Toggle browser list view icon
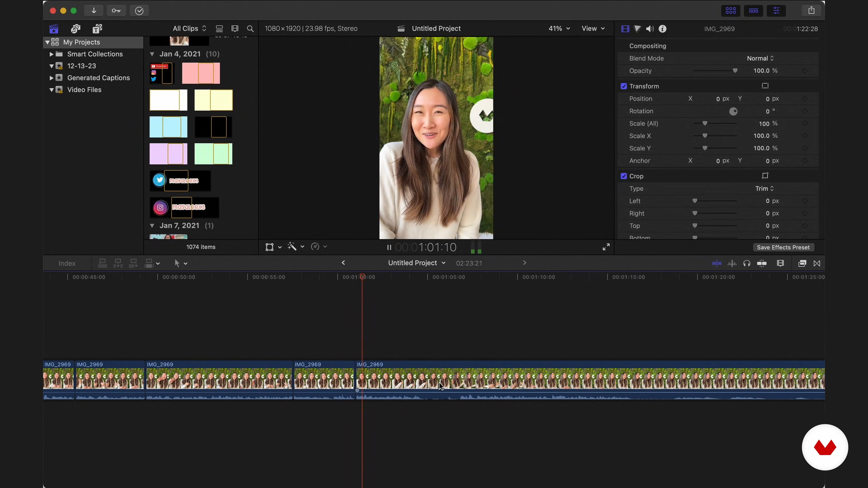Image resolution: width=868 pixels, height=488 pixels. click(x=219, y=29)
